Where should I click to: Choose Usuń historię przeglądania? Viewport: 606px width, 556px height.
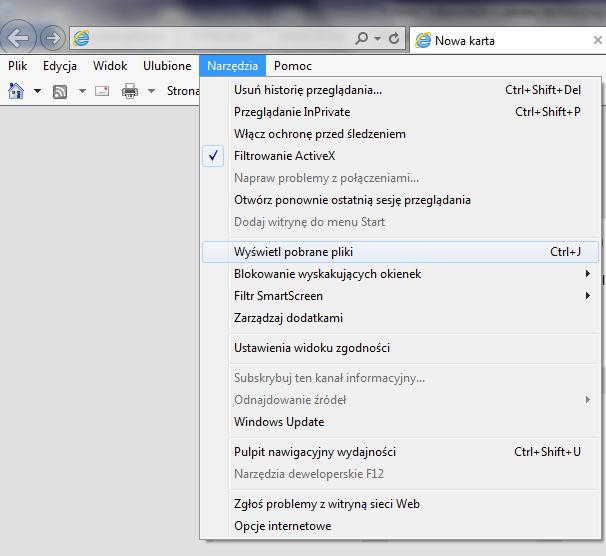(400, 90)
